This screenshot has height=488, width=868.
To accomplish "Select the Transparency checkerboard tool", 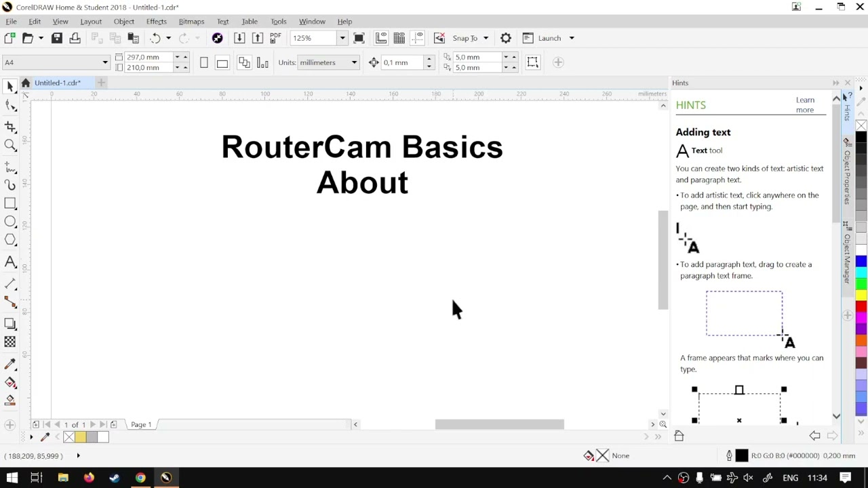I will [10, 342].
